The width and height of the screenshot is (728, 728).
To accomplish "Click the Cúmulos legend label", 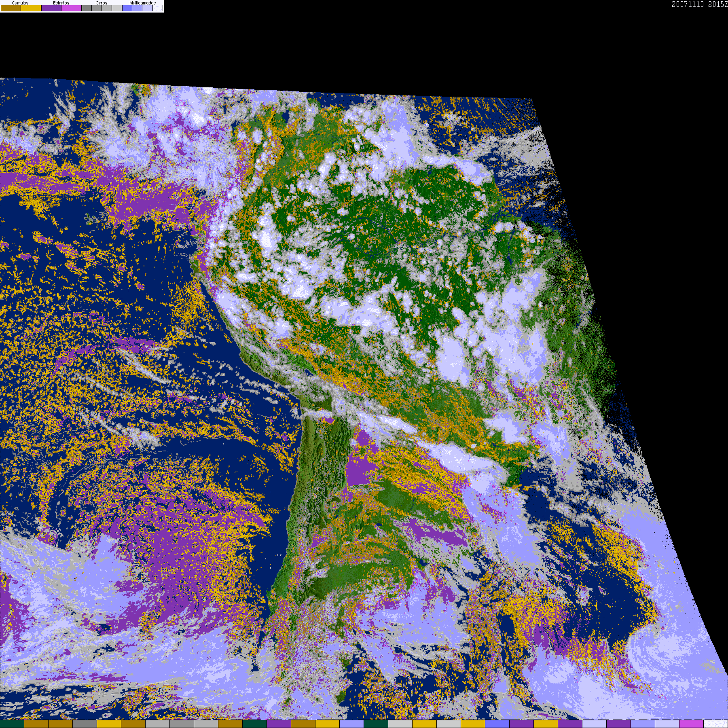I will (20, 3).
